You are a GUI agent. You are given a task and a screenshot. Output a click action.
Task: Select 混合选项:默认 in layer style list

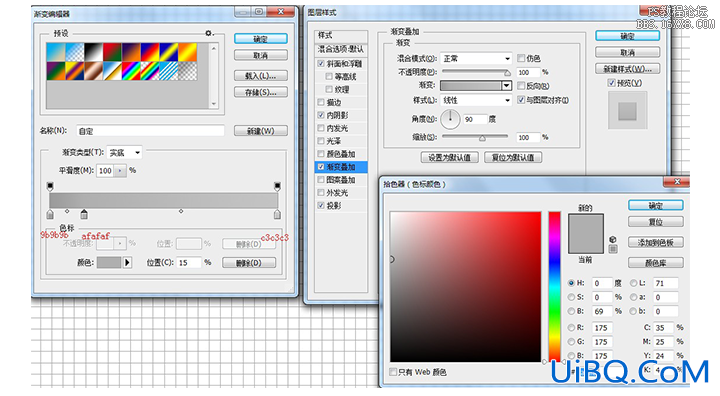tap(341, 49)
